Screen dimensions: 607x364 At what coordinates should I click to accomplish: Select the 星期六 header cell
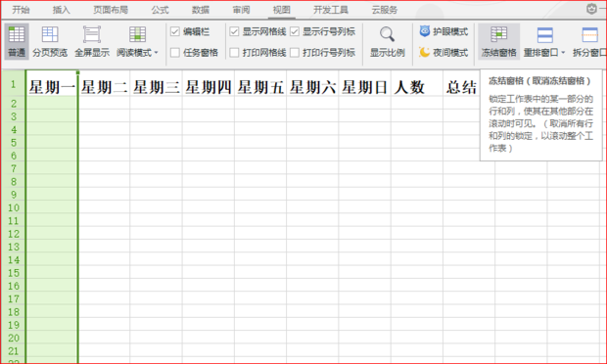click(x=312, y=83)
